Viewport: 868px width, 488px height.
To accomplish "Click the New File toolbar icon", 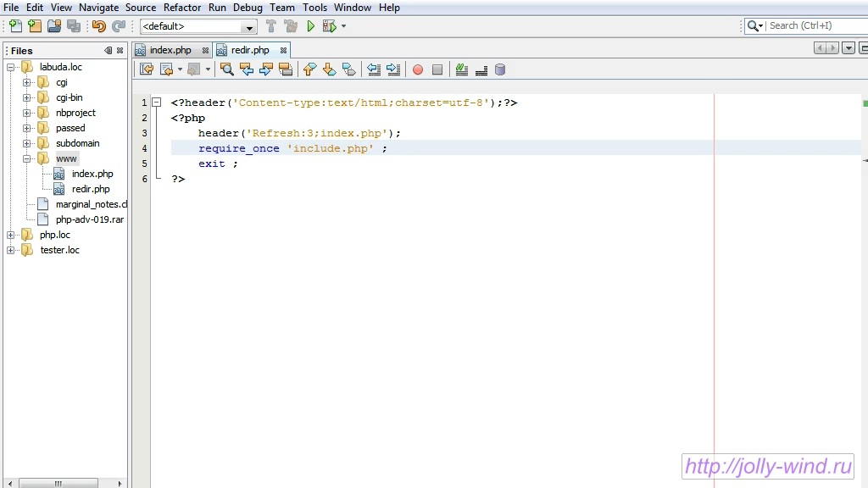I will pyautogui.click(x=15, y=26).
